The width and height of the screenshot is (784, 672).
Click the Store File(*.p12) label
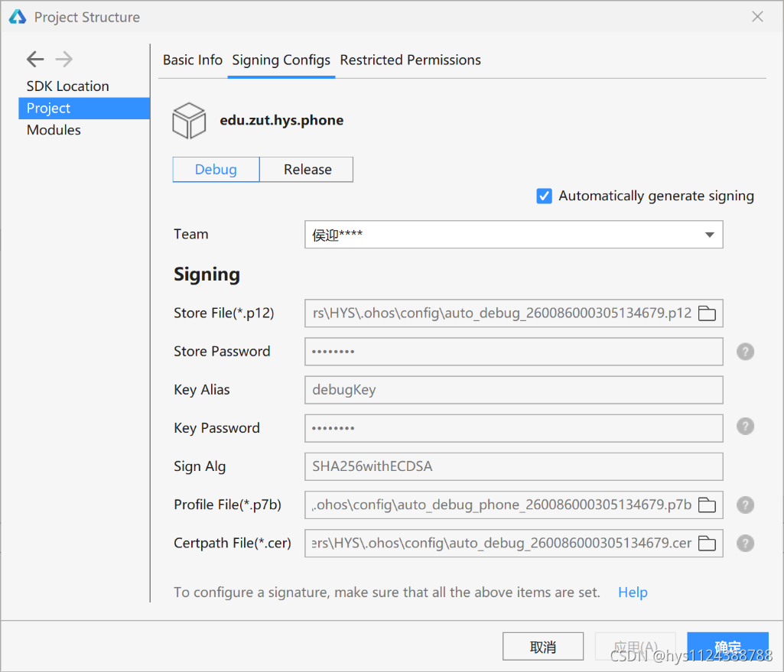click(224, 313)
